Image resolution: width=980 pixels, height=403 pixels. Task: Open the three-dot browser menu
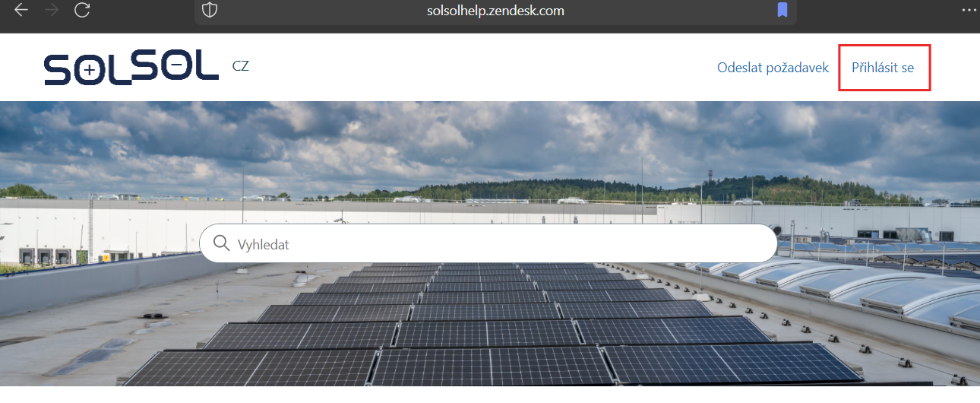(969, 10)
